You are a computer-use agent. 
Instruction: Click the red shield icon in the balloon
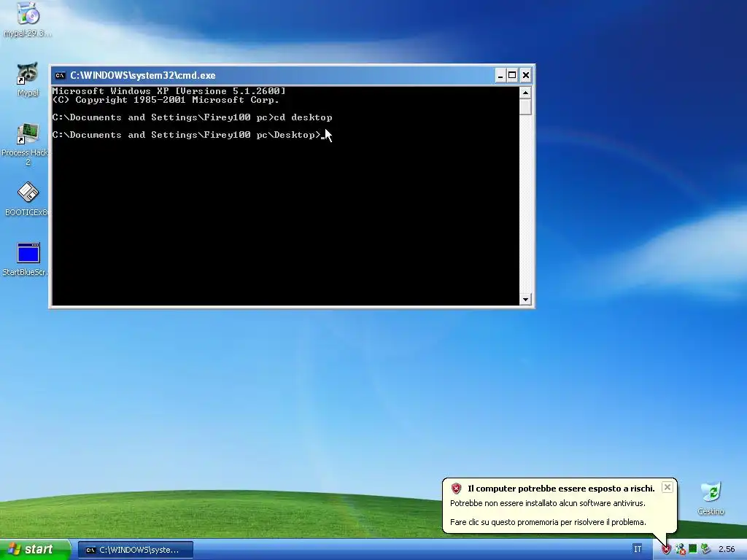pos(457,488)
